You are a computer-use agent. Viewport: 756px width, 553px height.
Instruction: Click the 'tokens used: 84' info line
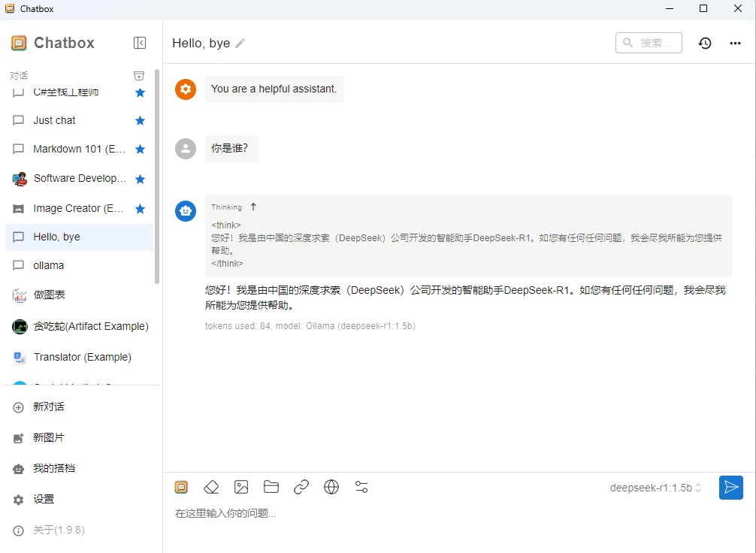click(x=310, y=326)
